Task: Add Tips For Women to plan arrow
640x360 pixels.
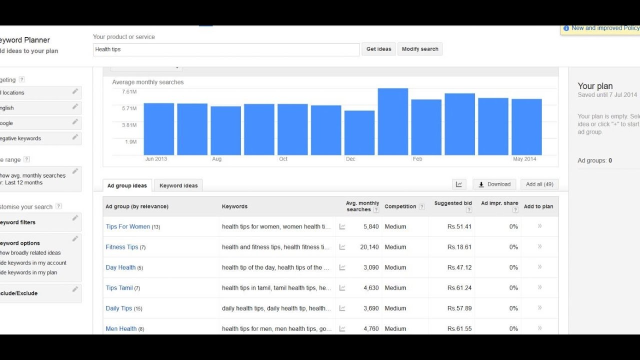Action: click(540, 226)
